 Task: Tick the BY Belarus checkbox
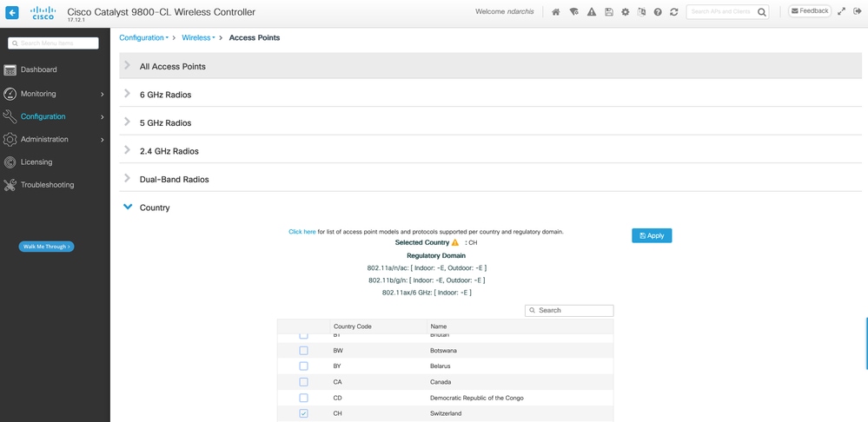pyautogui.click(x=303, y=366)
